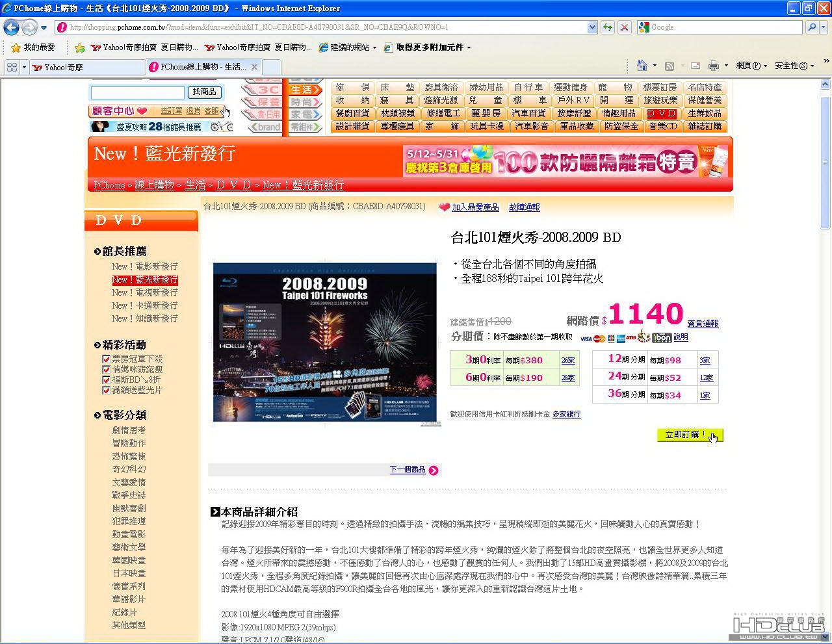This screenshot has height=644, width=832.
Task: Click the 多家銀行 link
Action: 567,414
